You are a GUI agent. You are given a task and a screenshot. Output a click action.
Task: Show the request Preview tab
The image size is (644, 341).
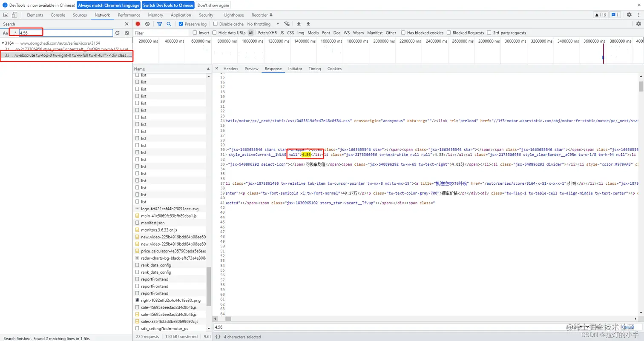click(251, 69)
